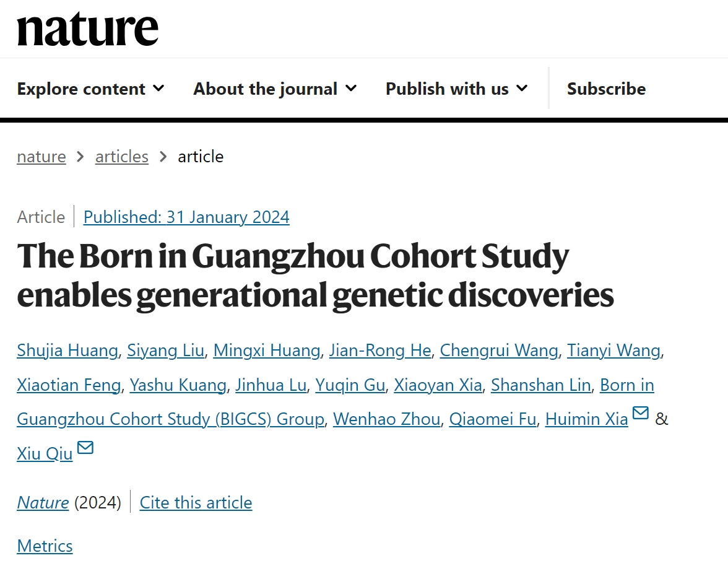This screenshot has height=571, width=728.
Task: Click Qiaomei Fu author name
Action: point(493,419)
